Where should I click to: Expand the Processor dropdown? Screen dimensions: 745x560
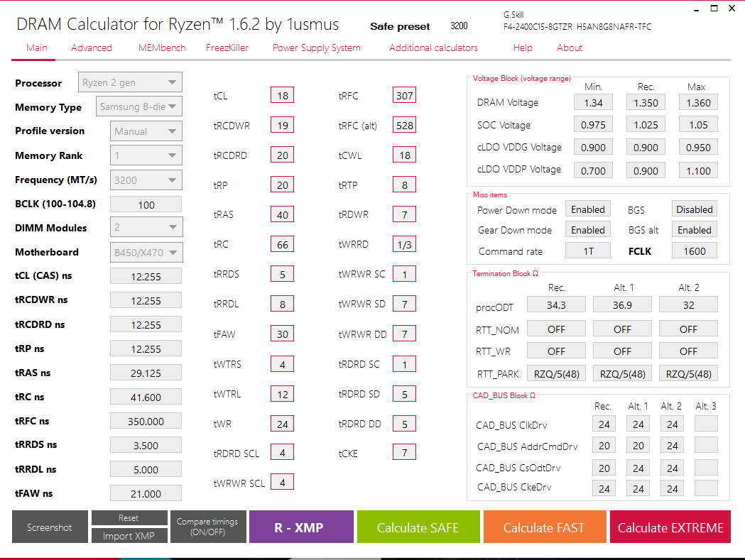pyautogui.click(x=130, y=82)
